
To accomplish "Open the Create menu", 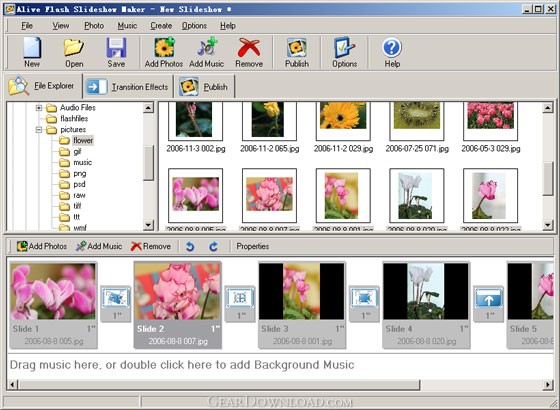I will (x=161, y=26).
